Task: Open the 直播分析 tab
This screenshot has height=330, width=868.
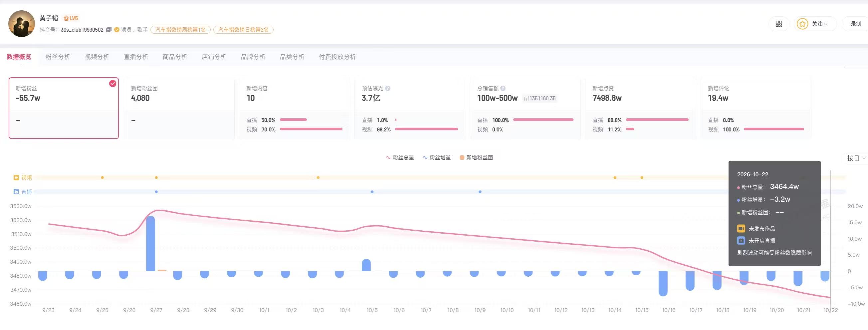Action: pyautogui.click(x=136, y=57)
